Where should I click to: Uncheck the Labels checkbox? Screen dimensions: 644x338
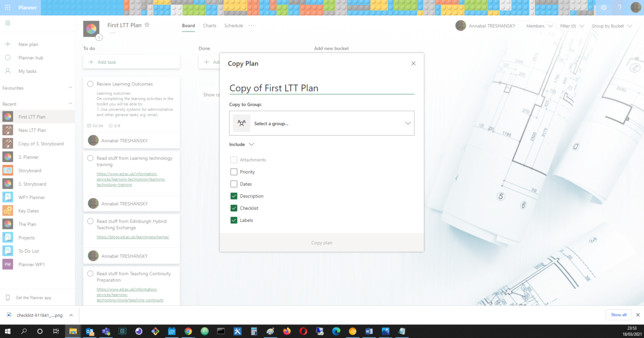(233, 220)
